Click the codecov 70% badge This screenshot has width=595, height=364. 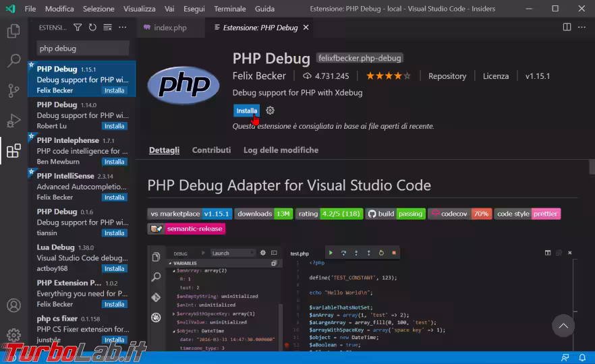click(460, 214)
